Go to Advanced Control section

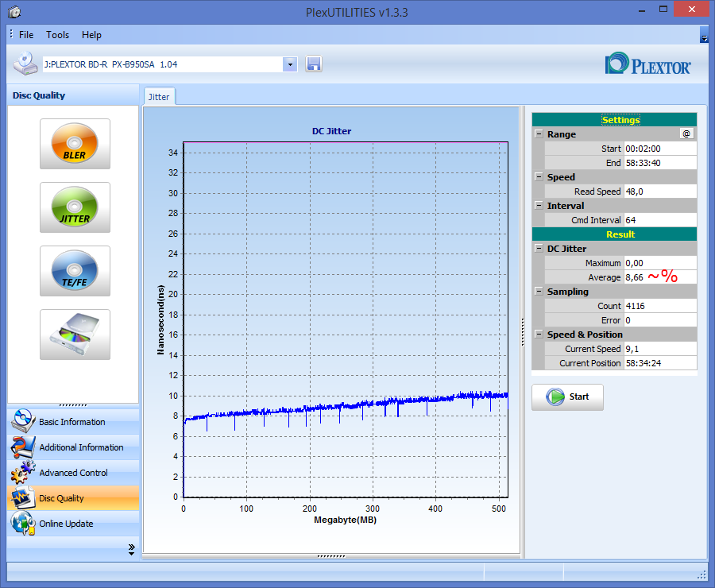coord(73,473)
